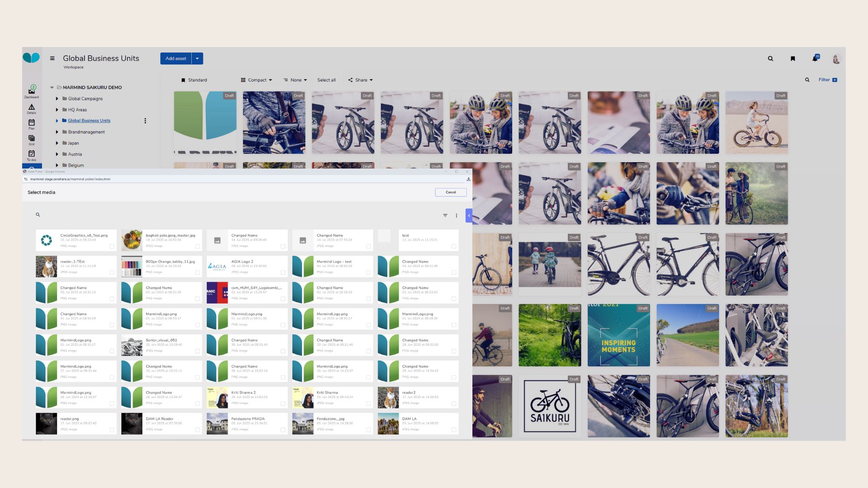Open the Dashboard sidebar icon
The width and height of the screenshot is (868, 488).
point(32,91)
